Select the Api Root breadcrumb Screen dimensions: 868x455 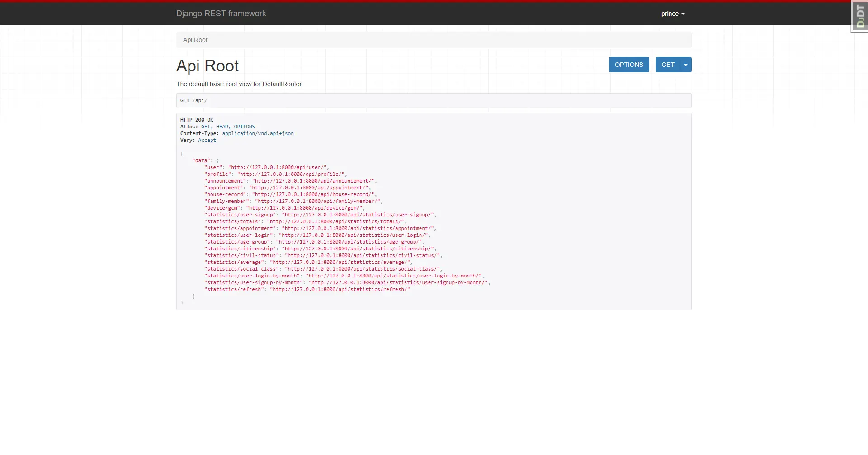[195, 40]
